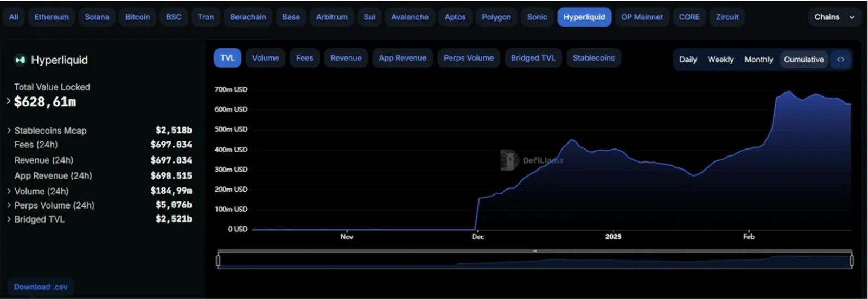Click the right handle of chart range slider
The height and width of the screenshot is (299, 868).
click(851, 261)
